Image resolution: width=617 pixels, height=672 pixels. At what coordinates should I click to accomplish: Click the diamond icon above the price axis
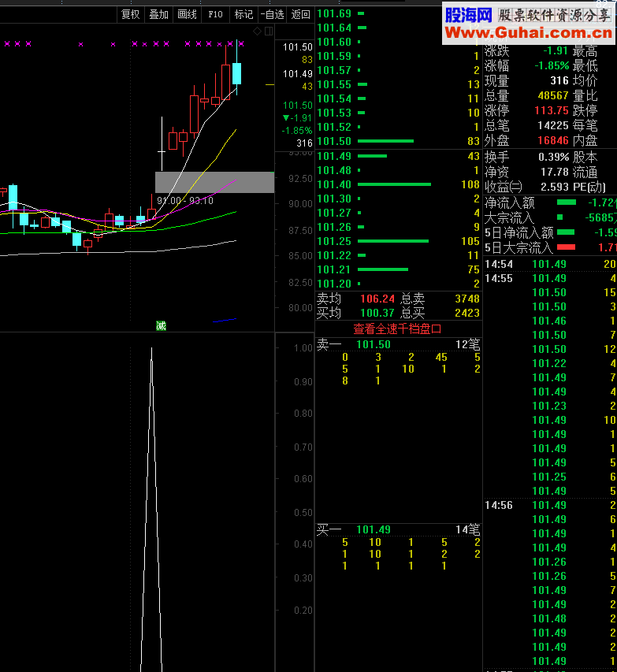tap(257, 31)
